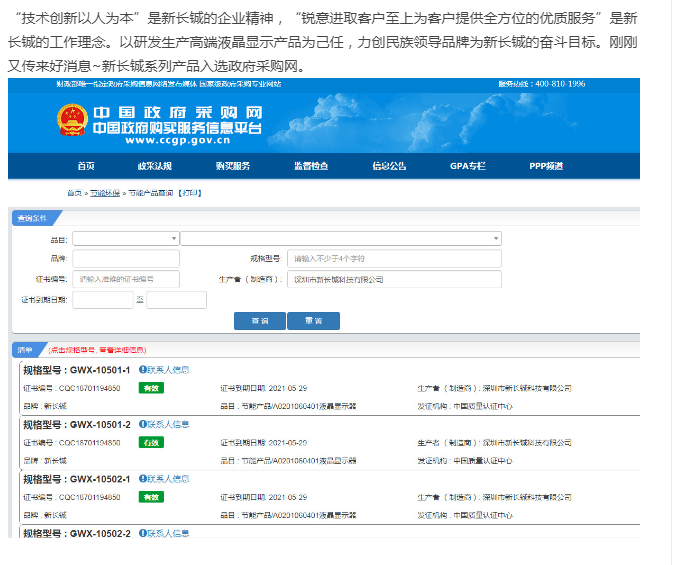The width and height of the screenshot is (673, 565).
Task: Click www.ccgp.gov.cn URL in header
Action: click(177, 140)
